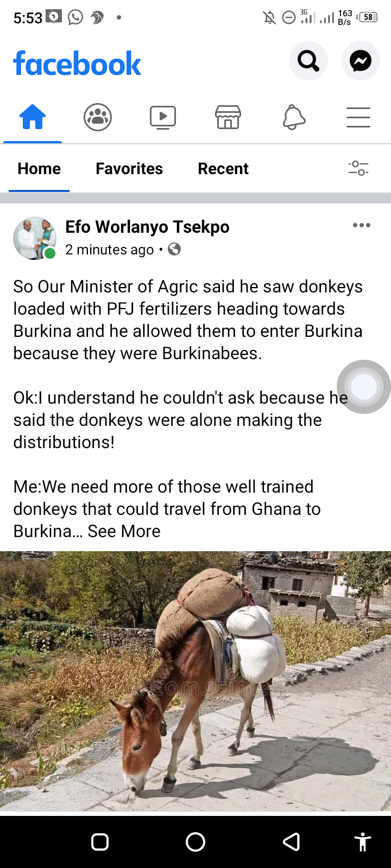Tap the public globe privacy icon
Screen dimensions: 391x868
[x=174, y=250]
